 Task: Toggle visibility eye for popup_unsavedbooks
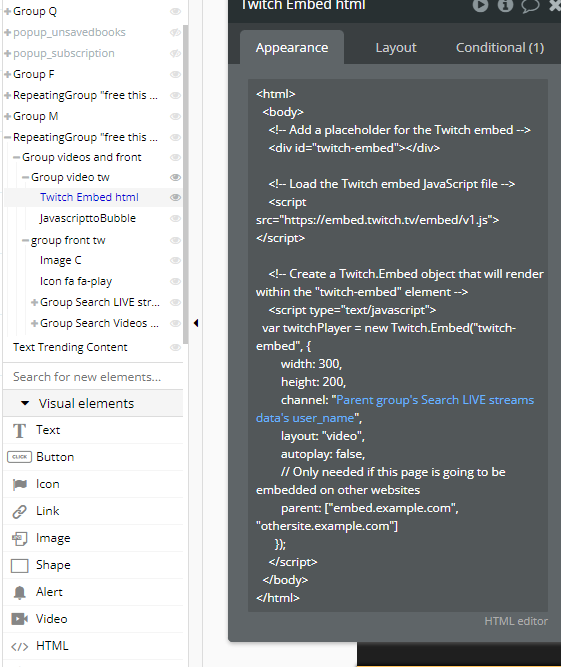175,32
